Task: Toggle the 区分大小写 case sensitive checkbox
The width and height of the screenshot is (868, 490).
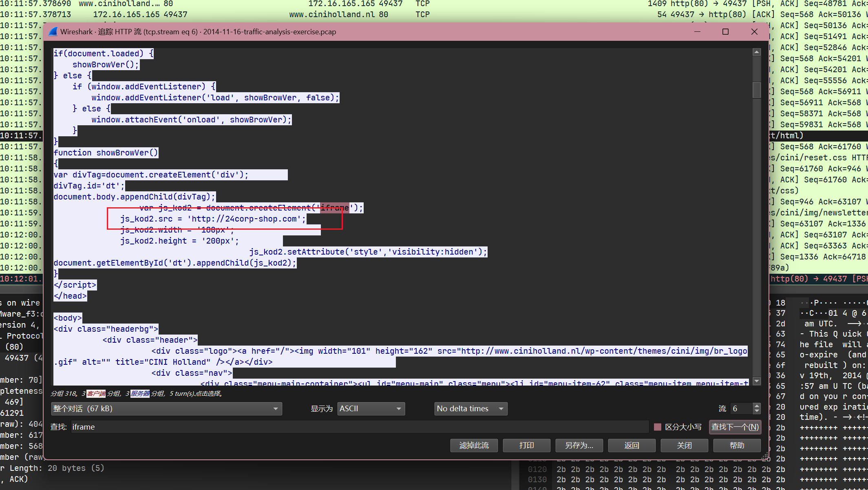Action: (x=657, y=427)
